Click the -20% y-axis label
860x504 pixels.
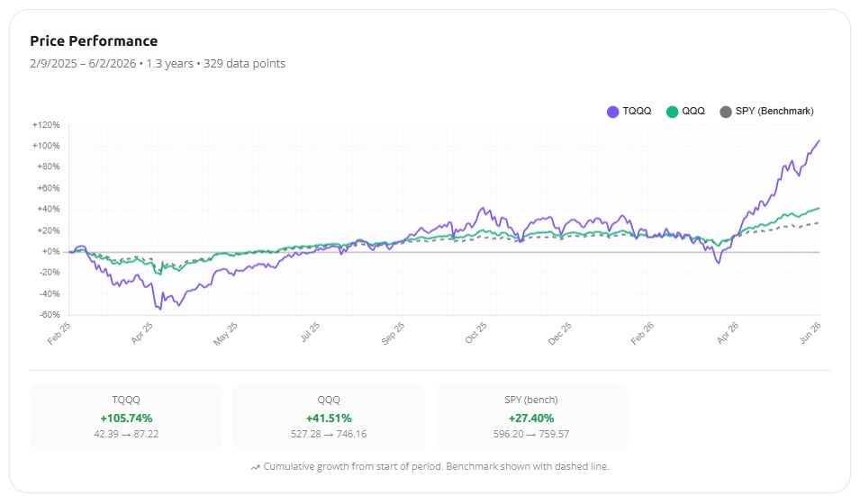(x=50, y=273)
